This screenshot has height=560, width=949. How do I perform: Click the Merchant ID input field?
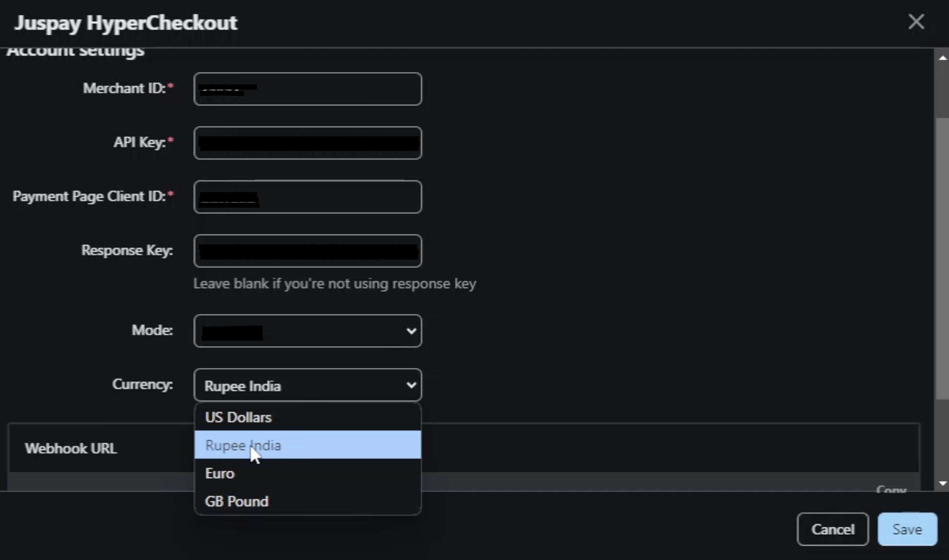pos(308,89)
